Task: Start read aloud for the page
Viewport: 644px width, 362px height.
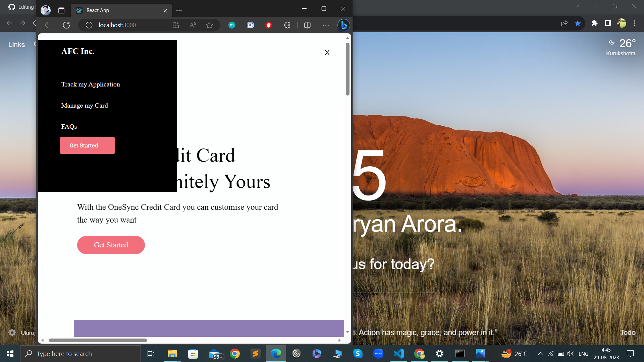Action: [193, 25]
